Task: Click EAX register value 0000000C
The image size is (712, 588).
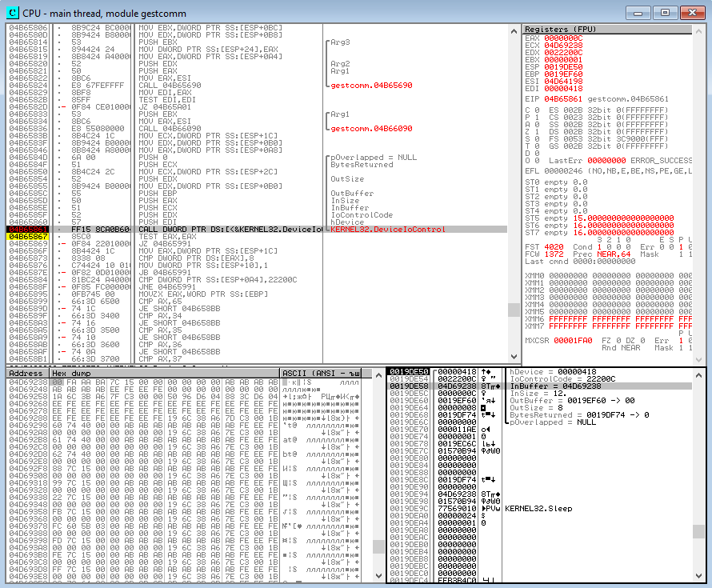Action: 563,38
